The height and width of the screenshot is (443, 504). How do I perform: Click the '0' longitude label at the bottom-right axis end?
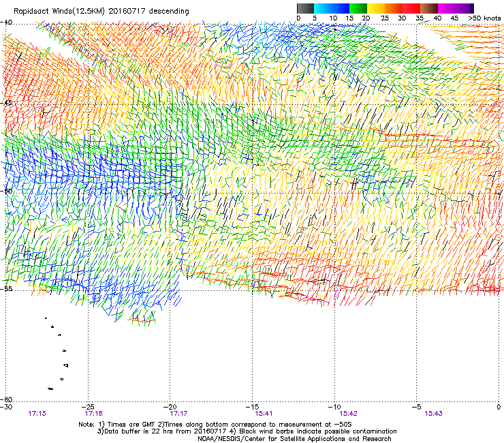click(x=499, y=407)
